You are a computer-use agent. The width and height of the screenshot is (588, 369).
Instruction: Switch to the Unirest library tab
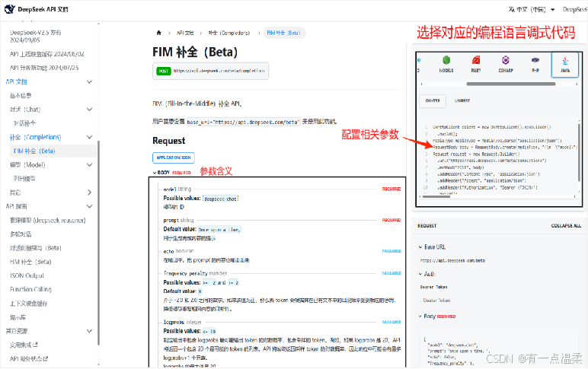click(462, 100)
